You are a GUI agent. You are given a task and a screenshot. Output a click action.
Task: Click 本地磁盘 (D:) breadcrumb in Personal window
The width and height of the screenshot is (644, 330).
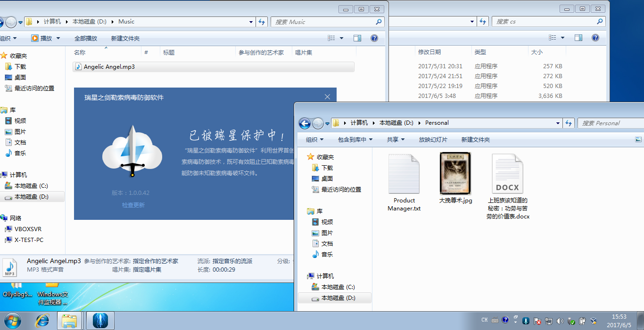[x=396, y=123]
